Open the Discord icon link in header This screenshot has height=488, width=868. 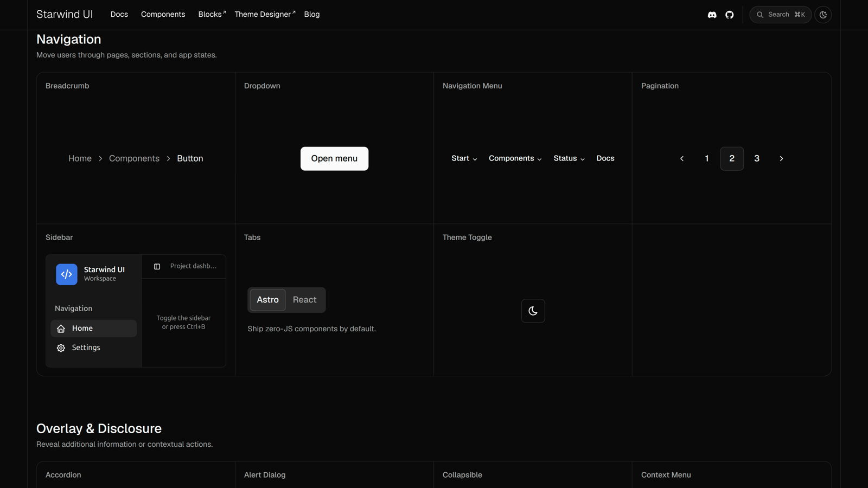tap(712, 15)
